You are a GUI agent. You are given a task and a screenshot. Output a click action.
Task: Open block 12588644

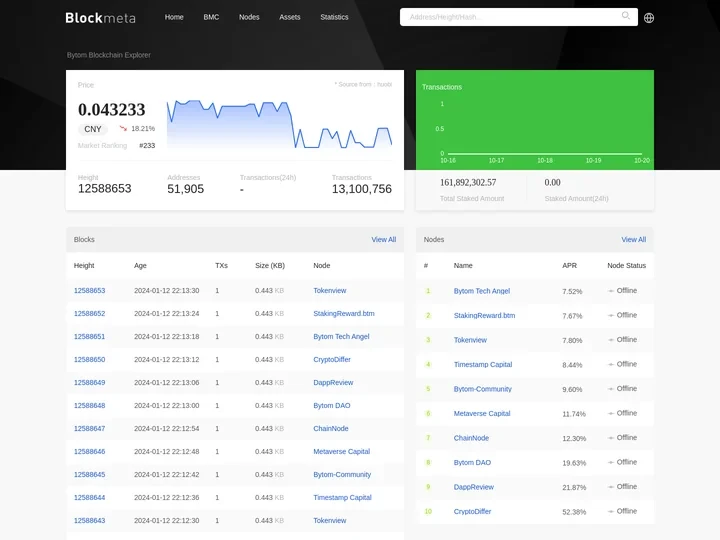pyautogui.click(x=90, y=497)
